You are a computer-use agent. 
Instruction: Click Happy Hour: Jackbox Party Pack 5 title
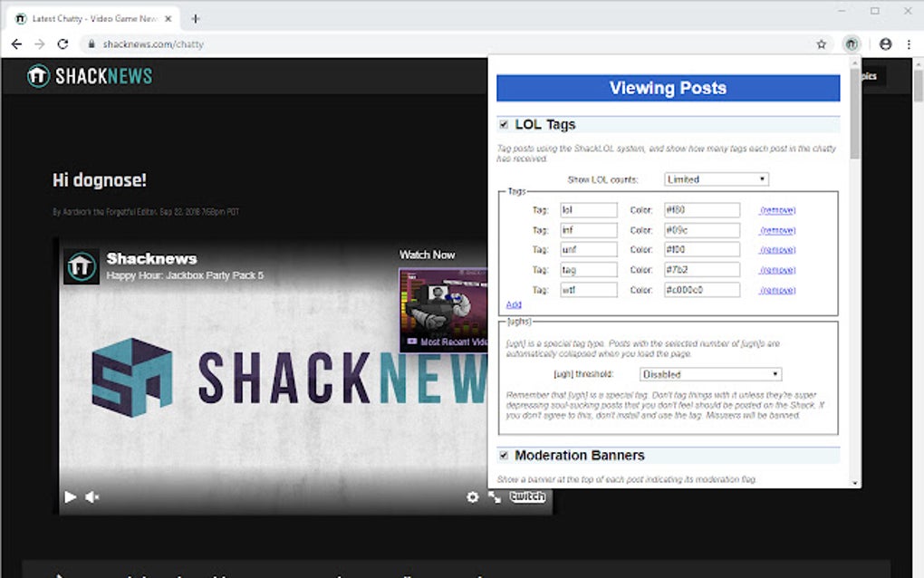(x=185, y=275)
